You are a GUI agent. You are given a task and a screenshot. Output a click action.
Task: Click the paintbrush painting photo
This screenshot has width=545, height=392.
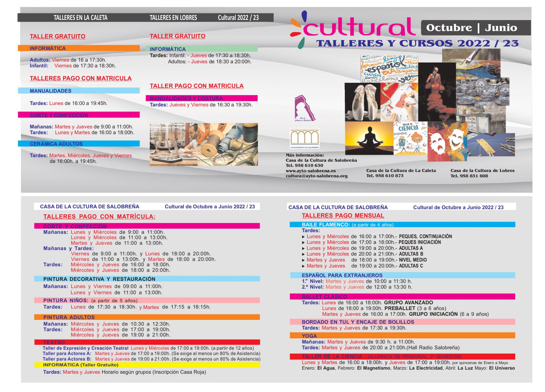471,63
